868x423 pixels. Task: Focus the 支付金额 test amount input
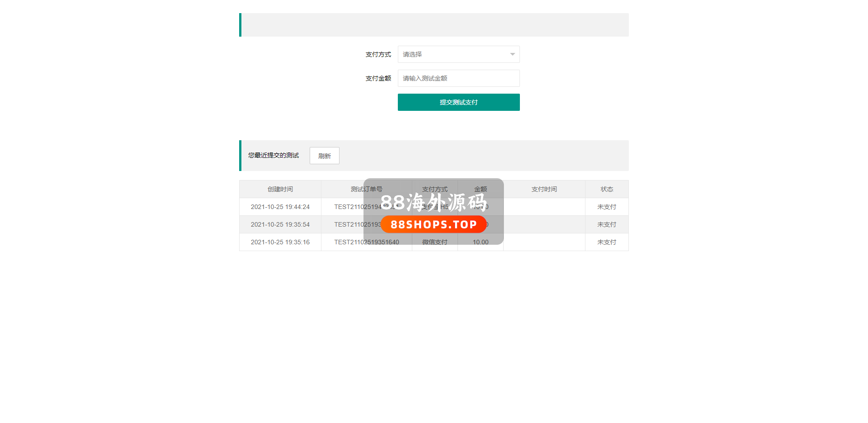(458, 78)
